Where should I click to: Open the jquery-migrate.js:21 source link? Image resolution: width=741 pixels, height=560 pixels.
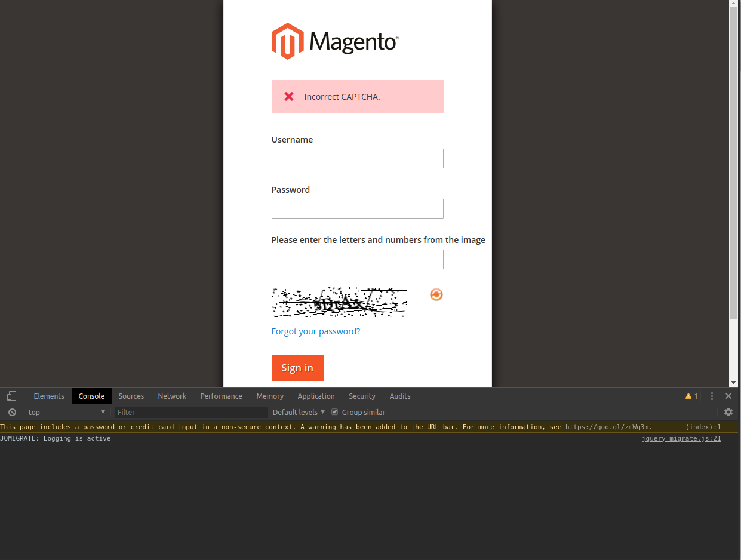[x=681, y=438]
